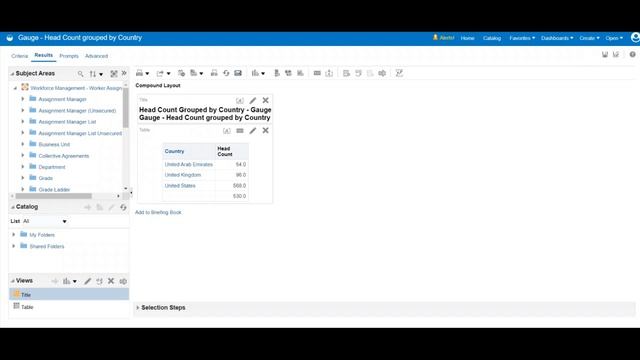The width and height of the screenshot is (640, 360).
Task: Click the Subject Areas more options chevron
Action: click(124, 73)
